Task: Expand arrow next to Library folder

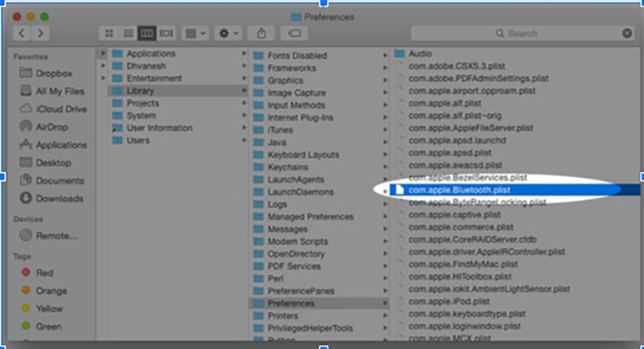Action: click(x=244, y=90)
